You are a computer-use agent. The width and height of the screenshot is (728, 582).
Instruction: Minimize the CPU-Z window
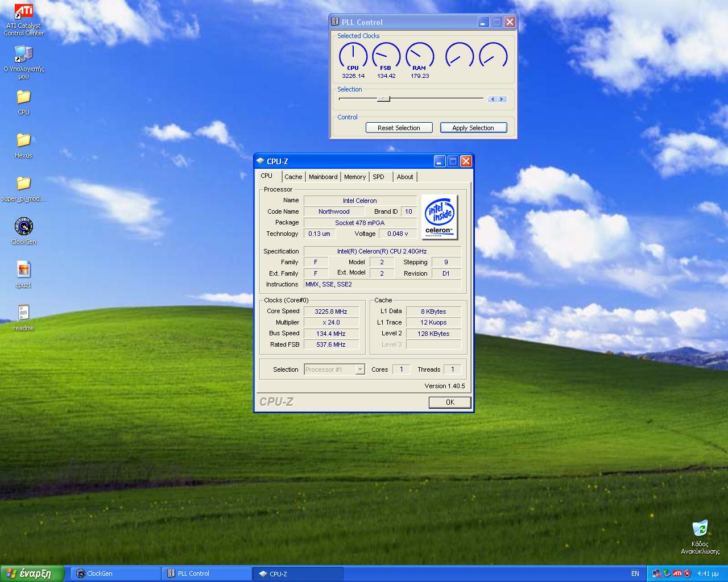pyautogui.click(x=440, y=161)
